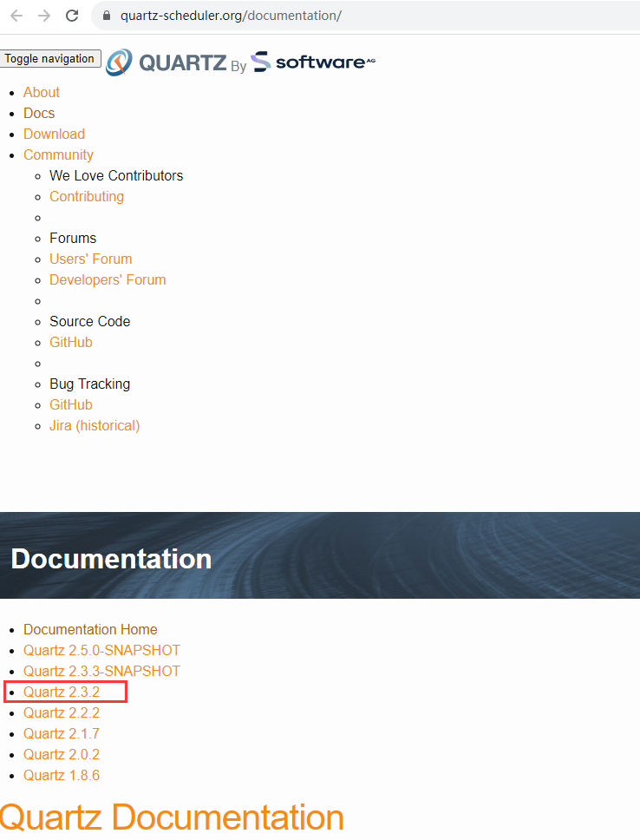Reload the page with the refresh icon

[x=72, y=16]
